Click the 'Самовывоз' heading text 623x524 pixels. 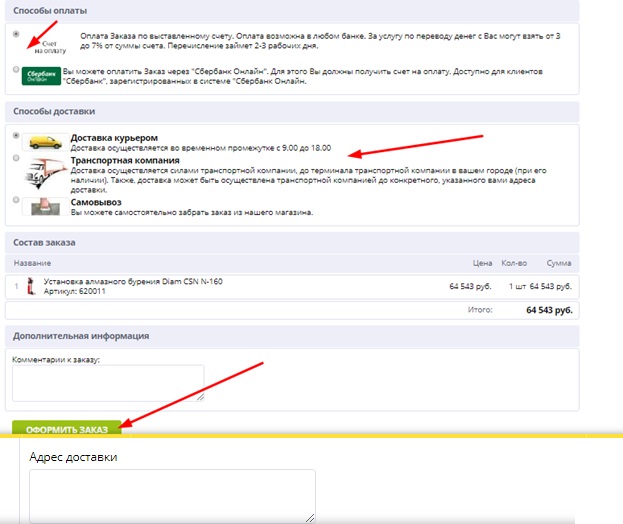tap(97, 202)
